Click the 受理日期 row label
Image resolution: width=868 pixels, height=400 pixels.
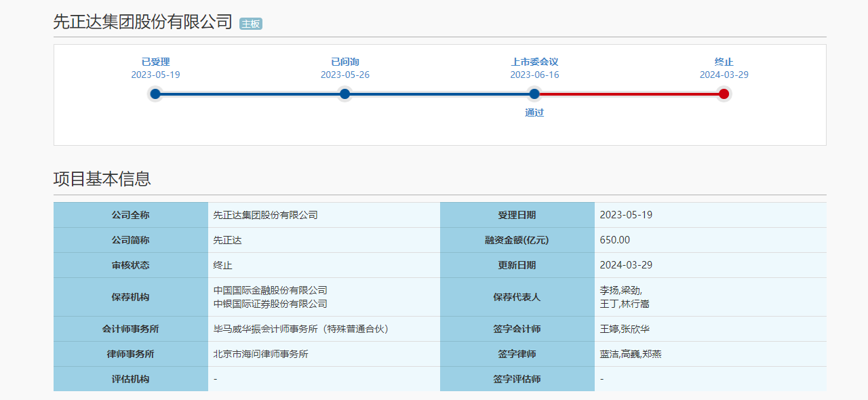pyautogui.click(x=517, y=215)
